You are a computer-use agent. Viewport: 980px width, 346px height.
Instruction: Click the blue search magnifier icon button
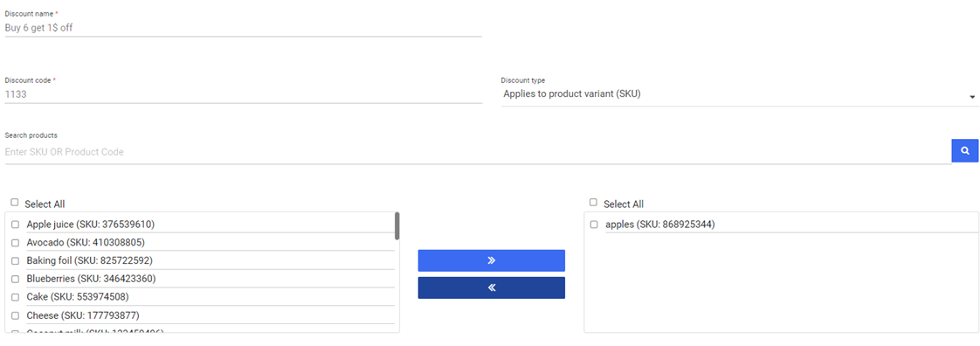click(x=965, y=151)
